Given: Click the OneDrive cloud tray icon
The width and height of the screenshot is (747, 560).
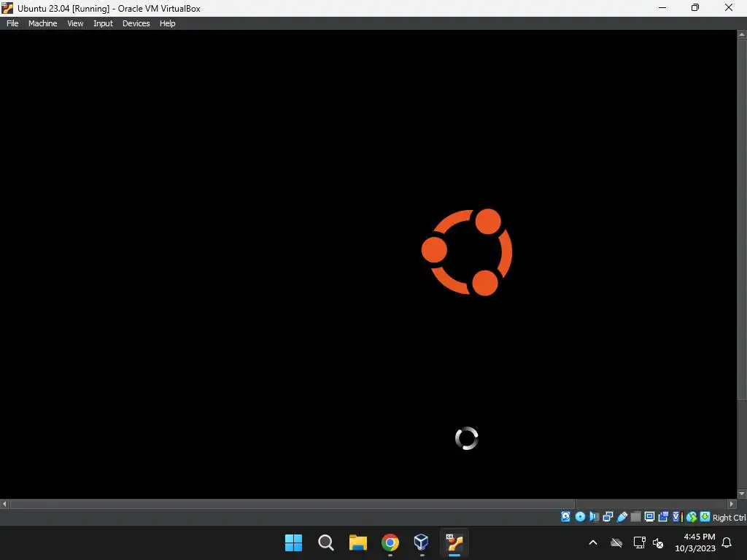Looking at the screenshot, I should point(616,542).
